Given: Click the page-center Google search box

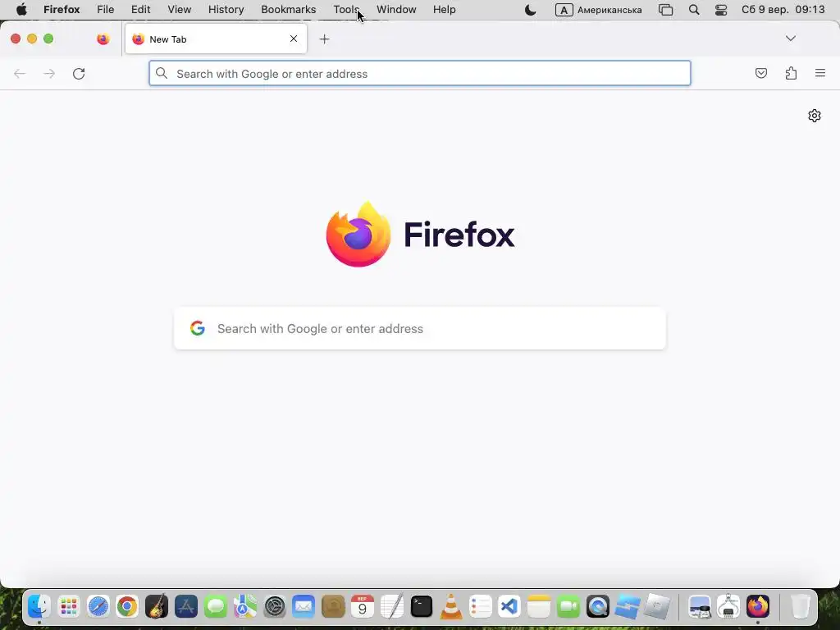Looking at the screenshot, I should [420, 328].
